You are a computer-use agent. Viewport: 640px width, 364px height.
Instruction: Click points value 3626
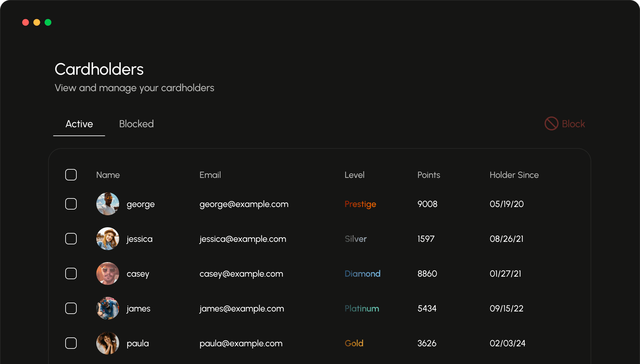427,343
